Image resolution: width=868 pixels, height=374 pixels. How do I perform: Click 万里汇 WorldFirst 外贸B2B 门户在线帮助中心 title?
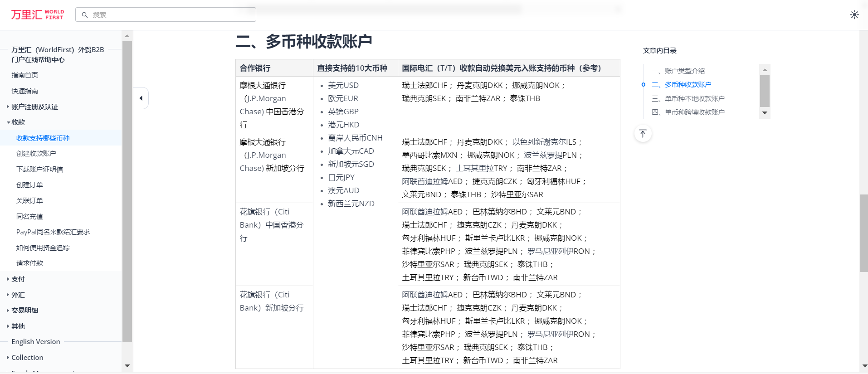[x=58, y=55]
